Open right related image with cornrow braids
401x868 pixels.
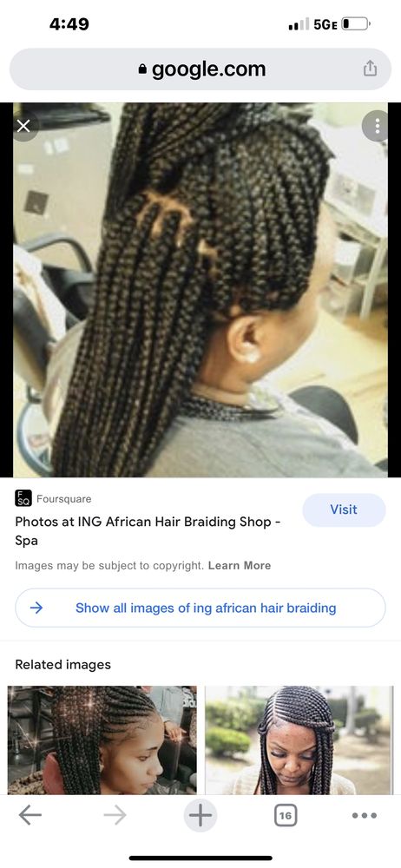coord(299,740)
